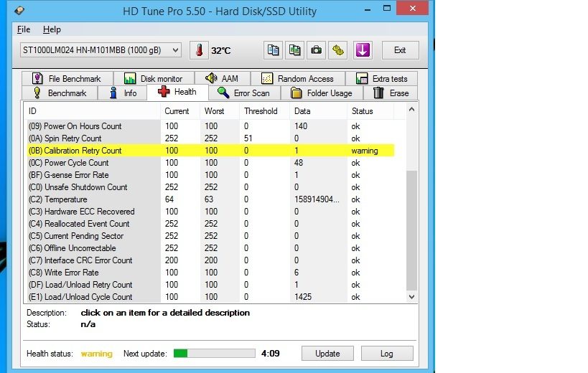Click the 158914904... data value in Temperature row
The image size is (588, 373).
click(317, 199)
